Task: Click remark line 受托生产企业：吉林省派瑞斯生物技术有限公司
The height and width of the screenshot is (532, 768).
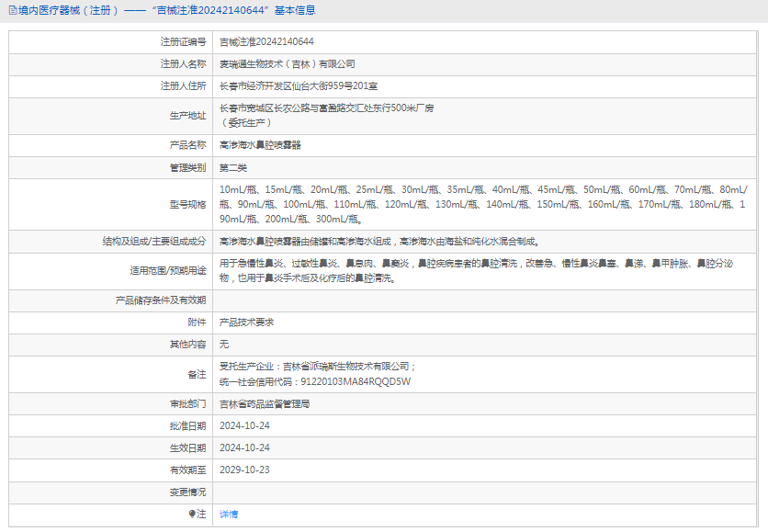Action: 317,367
